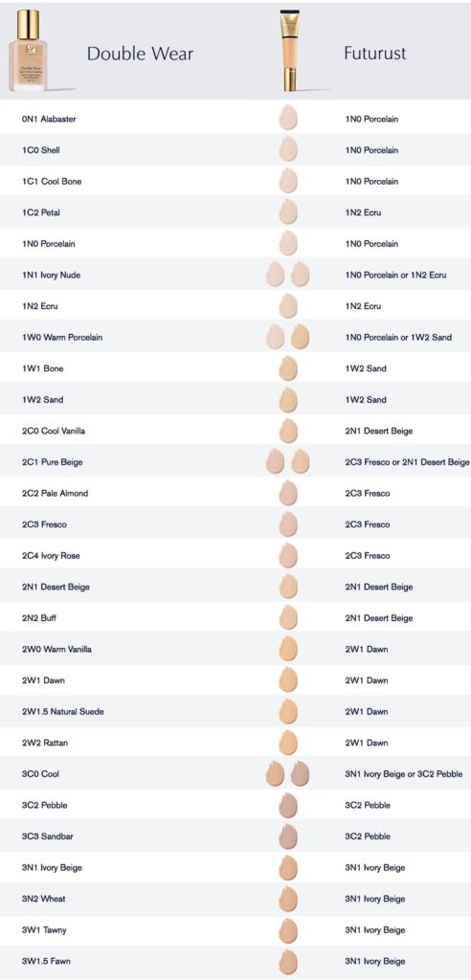Viewport: 471px width, 980px height.
Task: Click the Double Wear foundation bottle image
Action: point(29,50)
